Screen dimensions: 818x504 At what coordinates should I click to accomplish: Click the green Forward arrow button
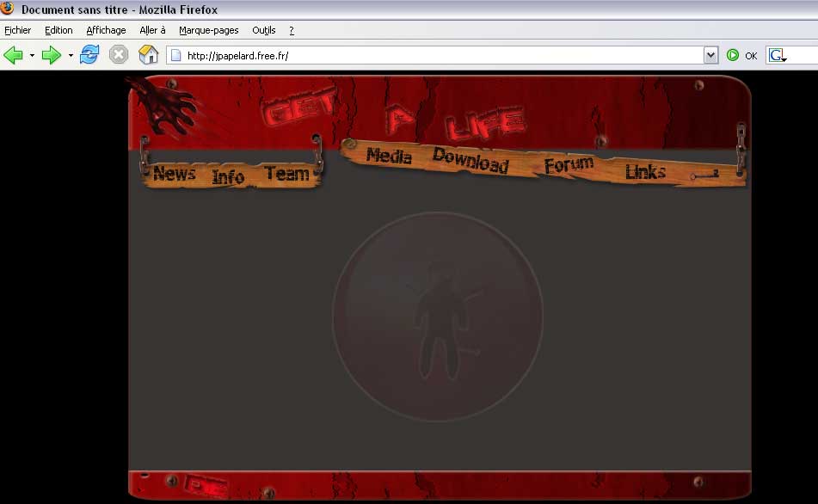tap(51, 56)
